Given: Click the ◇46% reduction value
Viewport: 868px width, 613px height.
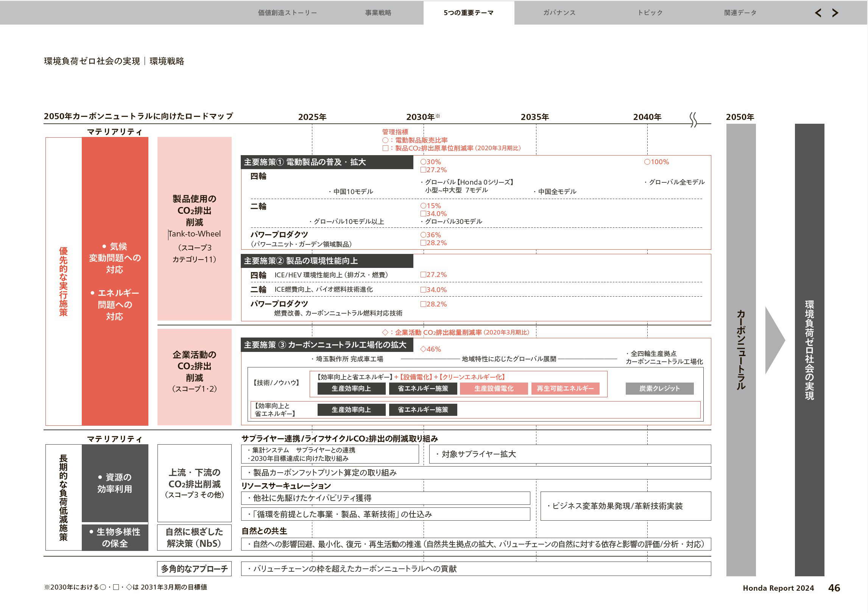Looking at the screenshot, I should coord(431,349).
